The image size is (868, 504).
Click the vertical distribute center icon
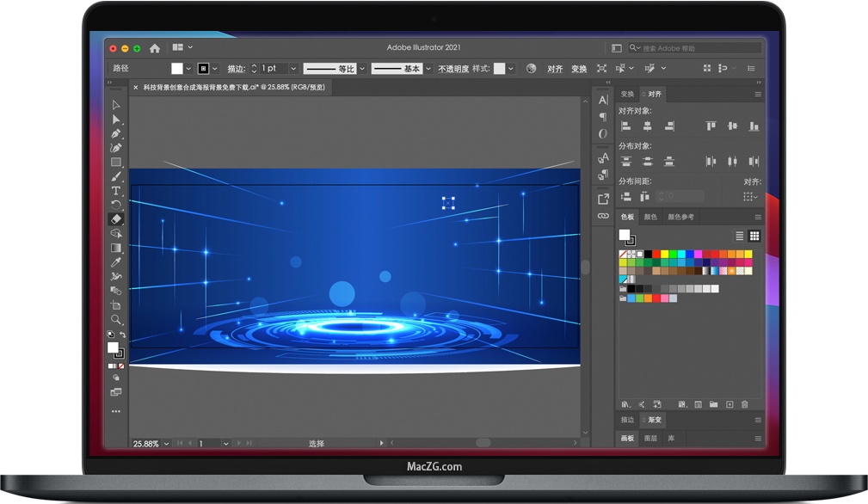(x=647, y=160)
